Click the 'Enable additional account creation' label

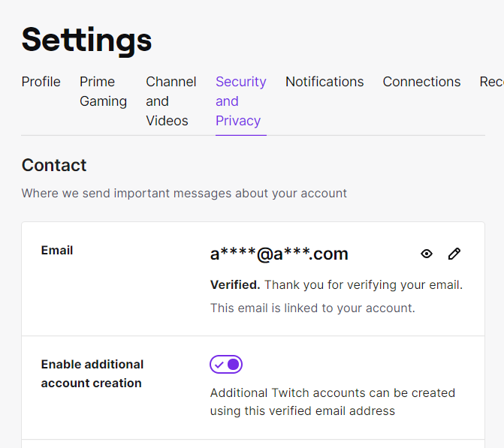coord(92,374)
